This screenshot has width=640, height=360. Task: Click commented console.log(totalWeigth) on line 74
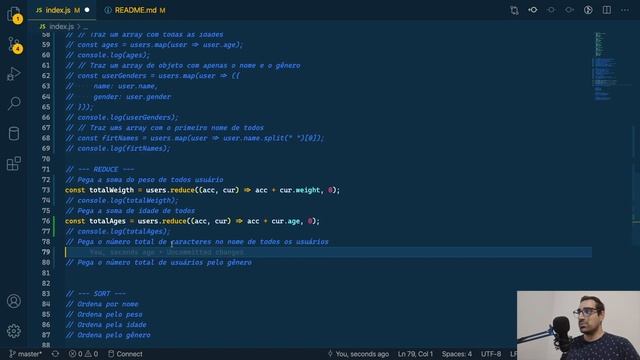pyautogui.click(x=122, y=200)
